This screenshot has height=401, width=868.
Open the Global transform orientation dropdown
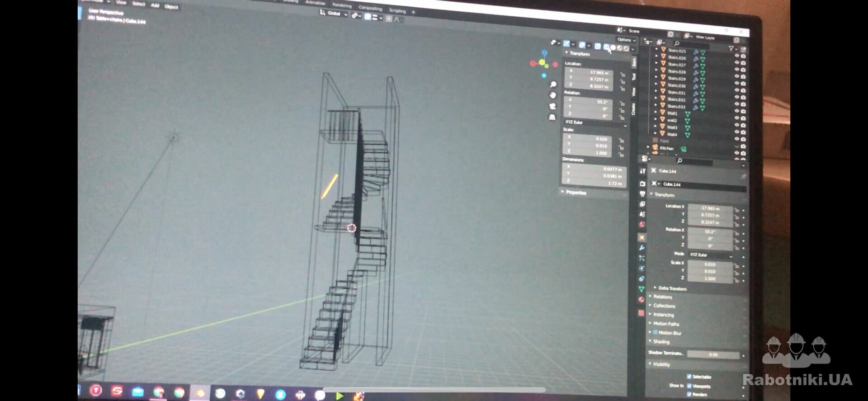coord(334,13)
